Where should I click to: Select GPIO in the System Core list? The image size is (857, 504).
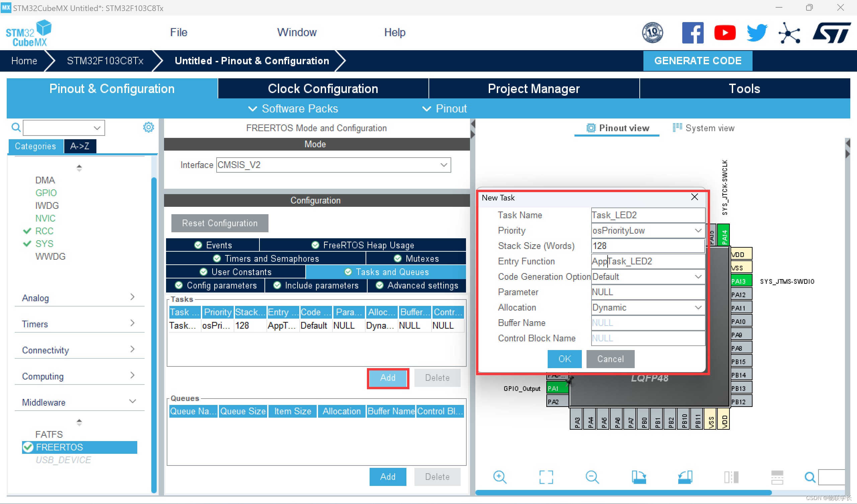click(x=46, y=193)
